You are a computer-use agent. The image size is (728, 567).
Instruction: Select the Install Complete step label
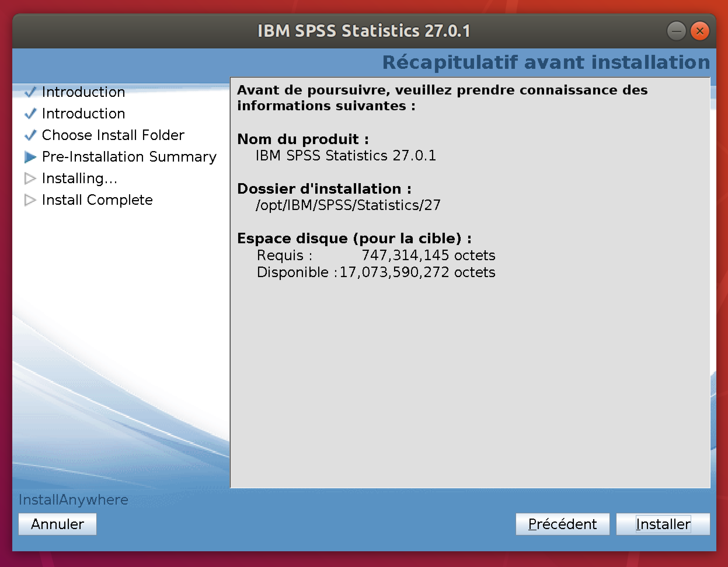[x=97, y=200]
